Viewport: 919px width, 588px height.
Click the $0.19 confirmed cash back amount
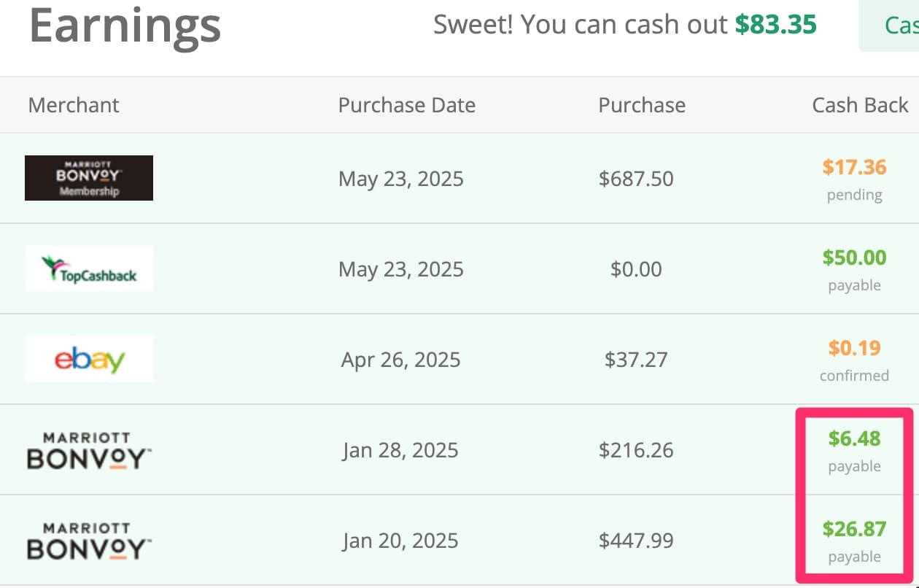tap(854, 348)
